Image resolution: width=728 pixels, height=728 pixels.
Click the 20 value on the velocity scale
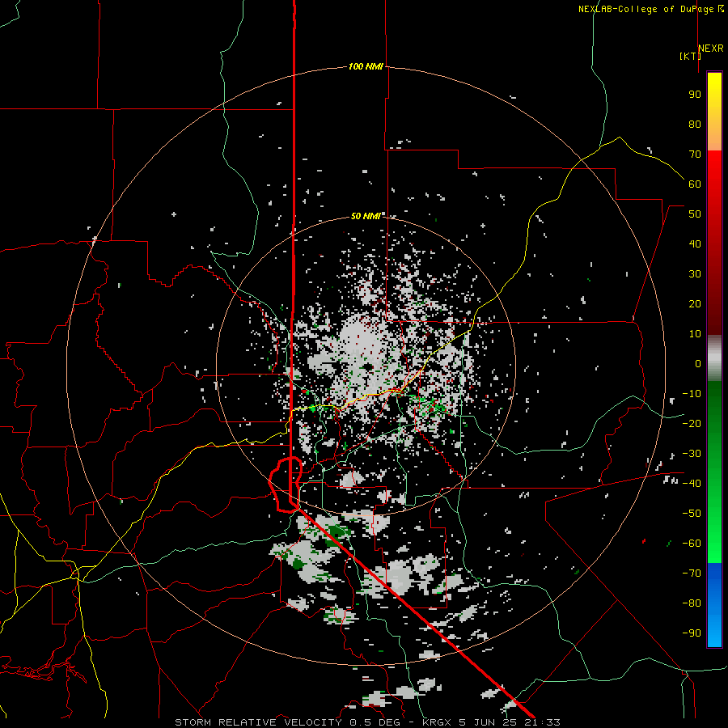(695, 304)
